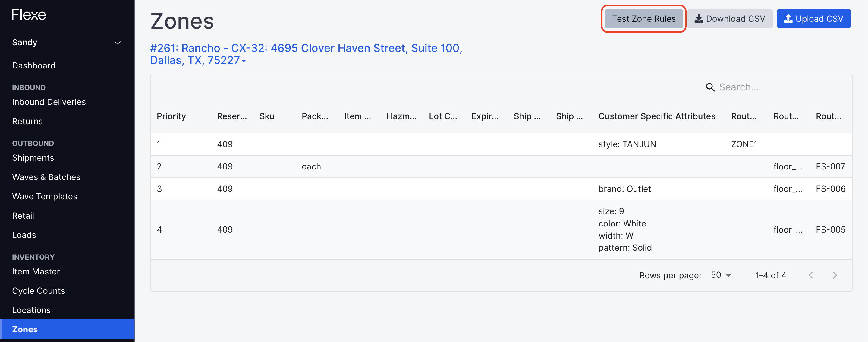Click the Sku column header
This screenshot has width=868, height=342.
[267, 116]
